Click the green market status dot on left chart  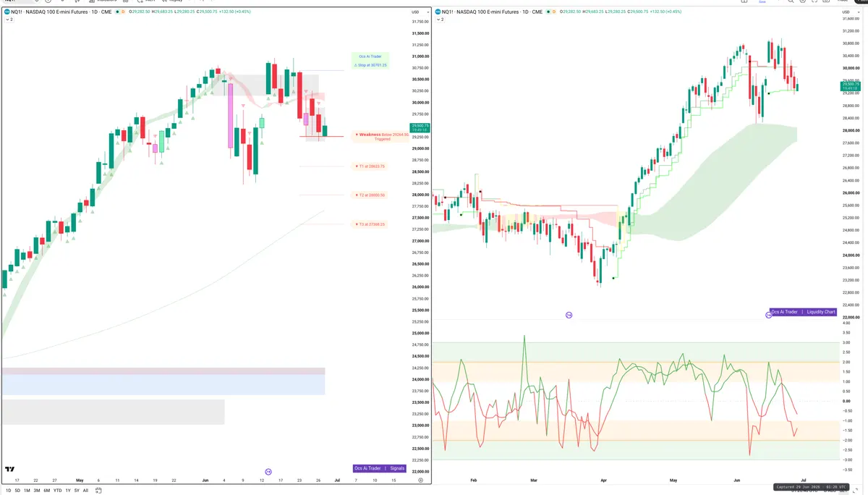point(118,12)
